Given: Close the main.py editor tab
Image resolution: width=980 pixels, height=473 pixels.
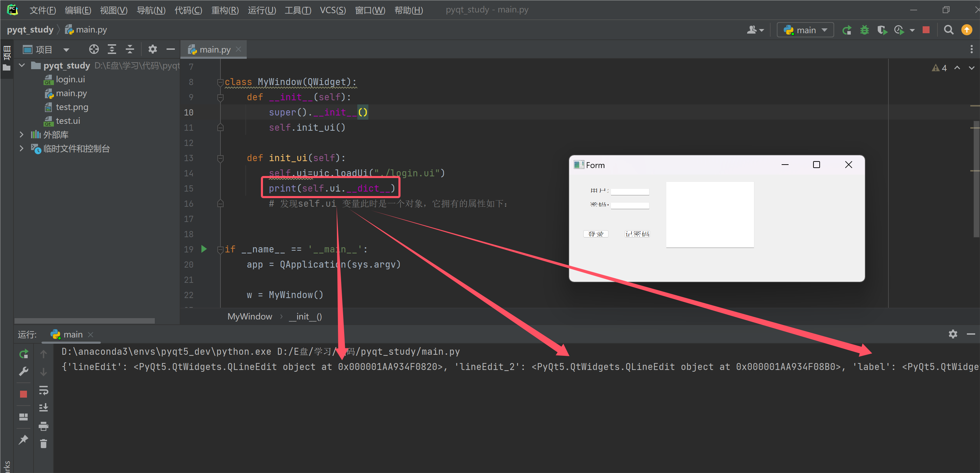Looking at the screenshot, I should coord(238,49).
